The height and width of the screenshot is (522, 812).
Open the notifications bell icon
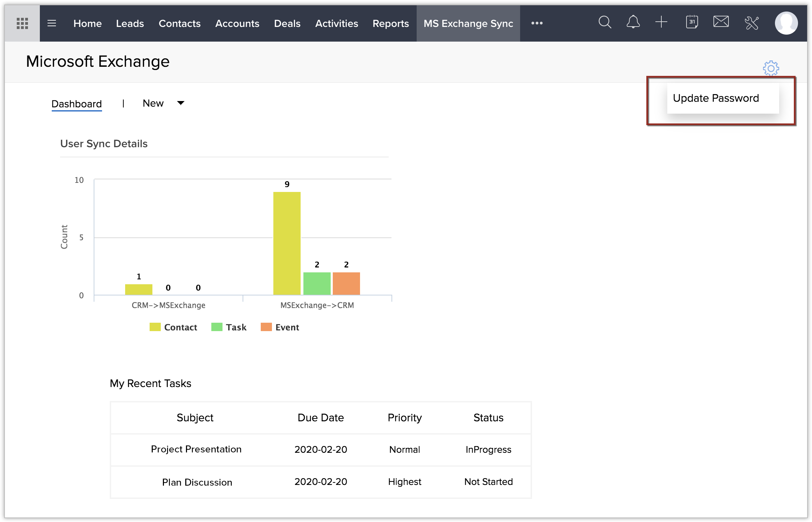(633, 23)
